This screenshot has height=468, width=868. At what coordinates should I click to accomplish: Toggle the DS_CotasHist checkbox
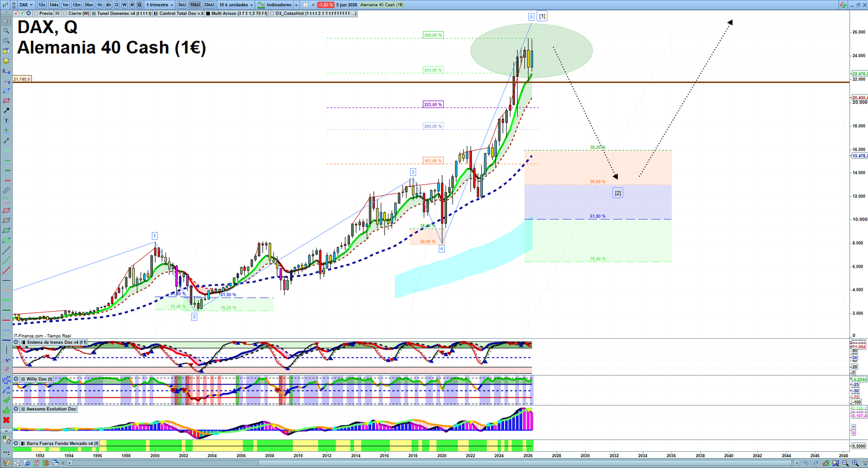tap(272, 13)
